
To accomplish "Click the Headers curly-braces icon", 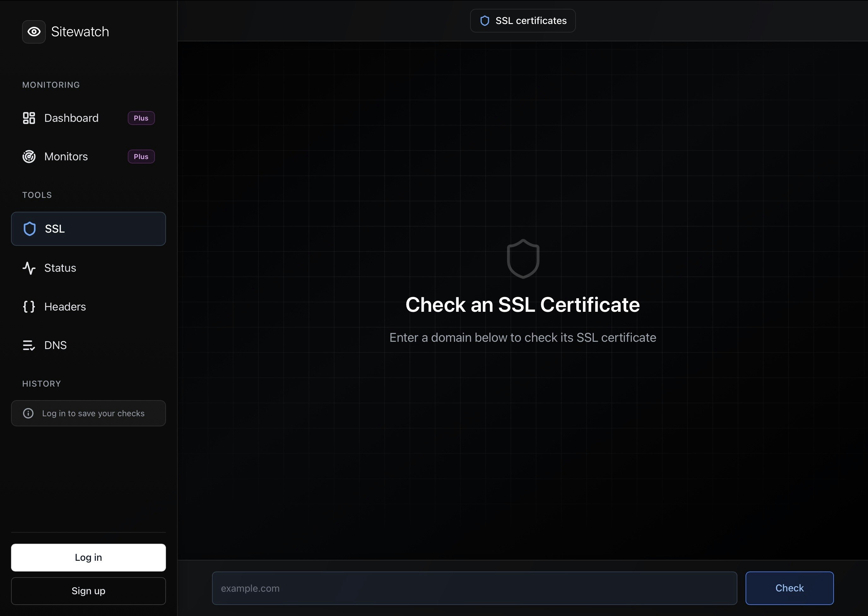I will tap(29, 307).
